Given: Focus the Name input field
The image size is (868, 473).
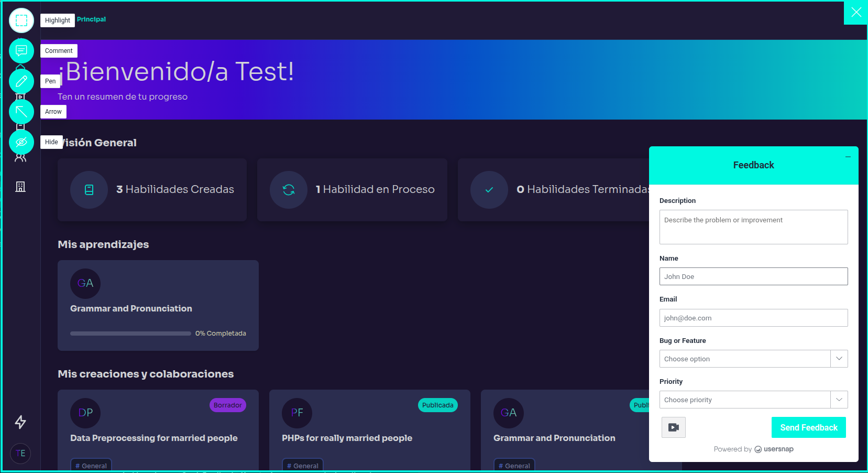Looking at the screenshot, I should coord(753,276).
